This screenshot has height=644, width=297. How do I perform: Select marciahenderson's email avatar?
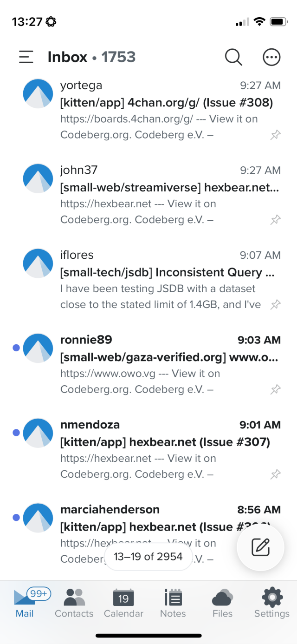pos(38,517)
